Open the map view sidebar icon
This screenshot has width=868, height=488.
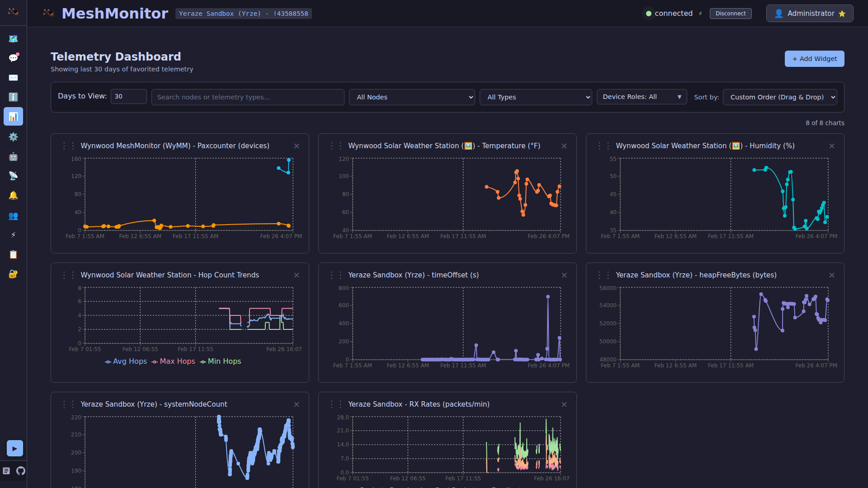(x=13, y=39)
